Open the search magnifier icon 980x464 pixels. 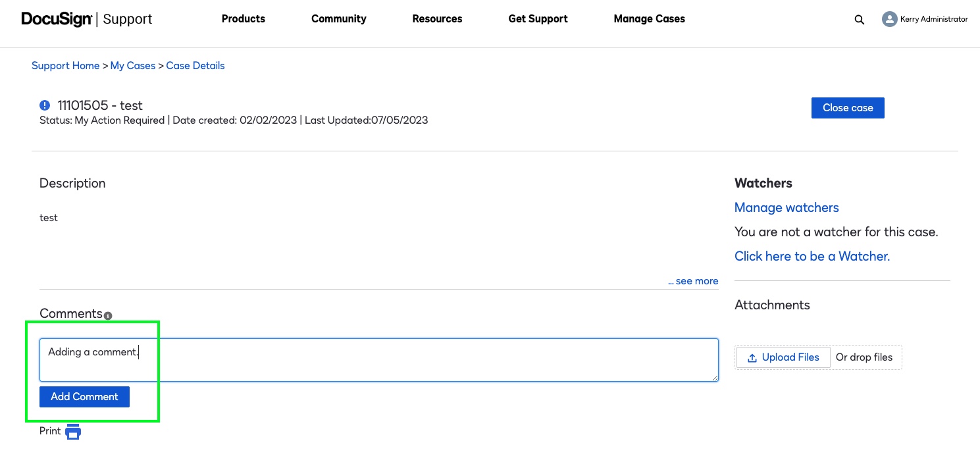pyautogui.click(x=859, y=19)
